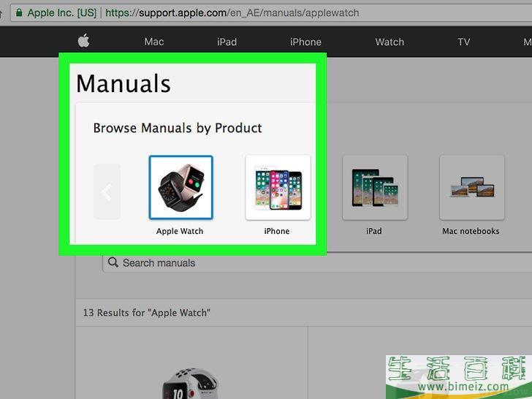Click the Browse Manuals by Product heading

coord(178,128)
